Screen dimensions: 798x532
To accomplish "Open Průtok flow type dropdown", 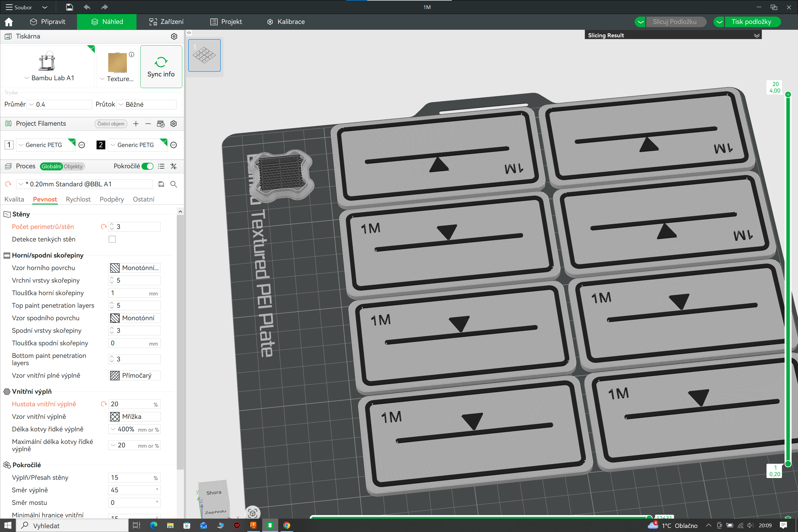I will point(146,104).
